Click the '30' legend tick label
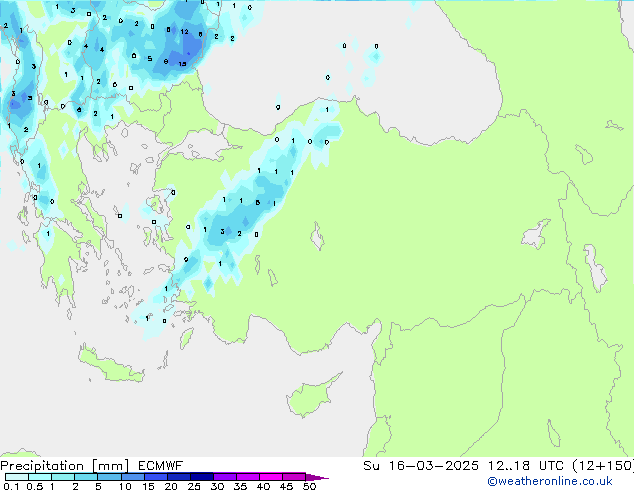 click(217, 486)
